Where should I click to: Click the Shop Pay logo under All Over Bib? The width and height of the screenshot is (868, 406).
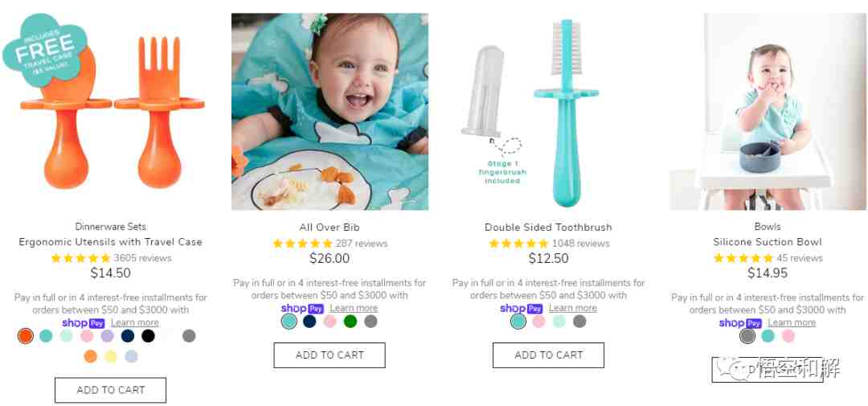[x=302, y=309]
